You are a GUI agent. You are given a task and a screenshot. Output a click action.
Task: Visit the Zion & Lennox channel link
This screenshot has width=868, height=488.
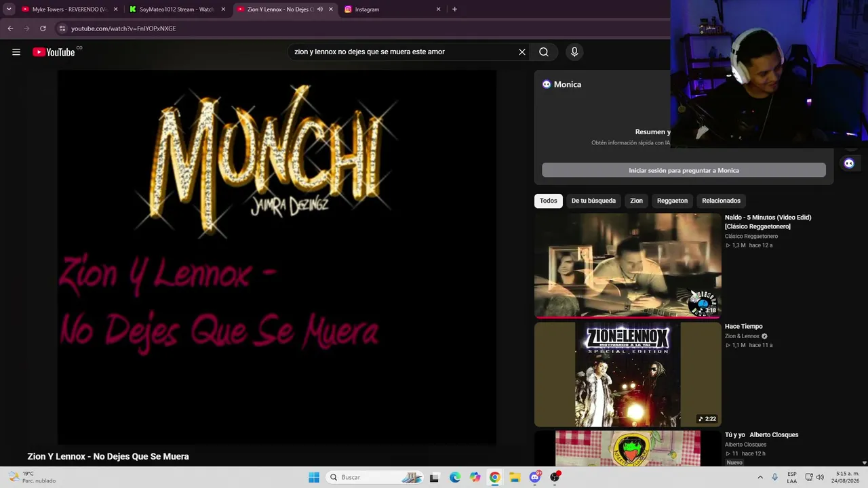[x=742, y=336]
